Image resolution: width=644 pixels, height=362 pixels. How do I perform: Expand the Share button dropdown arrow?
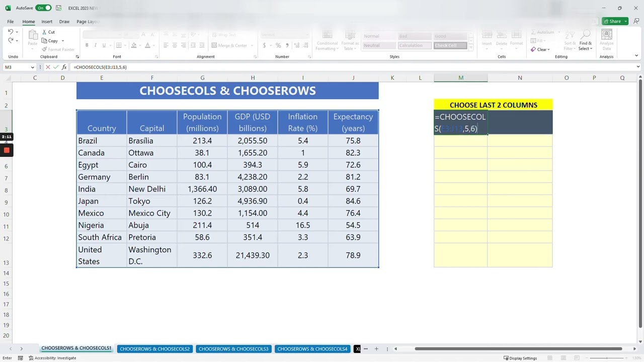(625, 21)
